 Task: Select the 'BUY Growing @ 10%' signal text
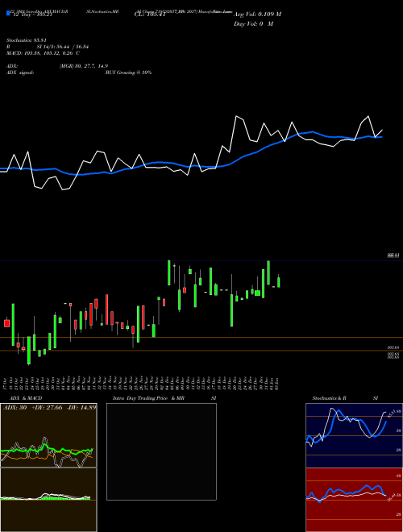point(128,73)
